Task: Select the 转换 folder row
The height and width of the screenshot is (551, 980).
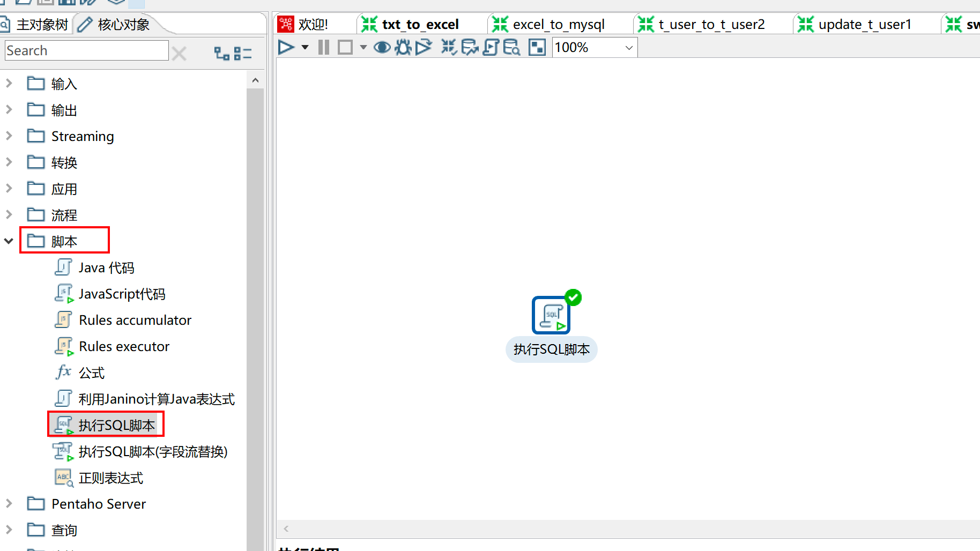Action: pyautogui.click(x=53, y=162)
